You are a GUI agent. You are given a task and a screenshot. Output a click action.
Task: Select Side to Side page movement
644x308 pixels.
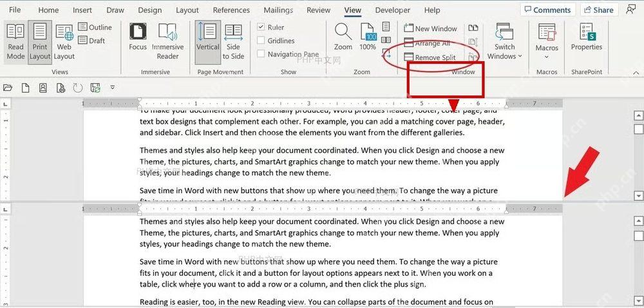pyautogui.click(x=233, y=42)
